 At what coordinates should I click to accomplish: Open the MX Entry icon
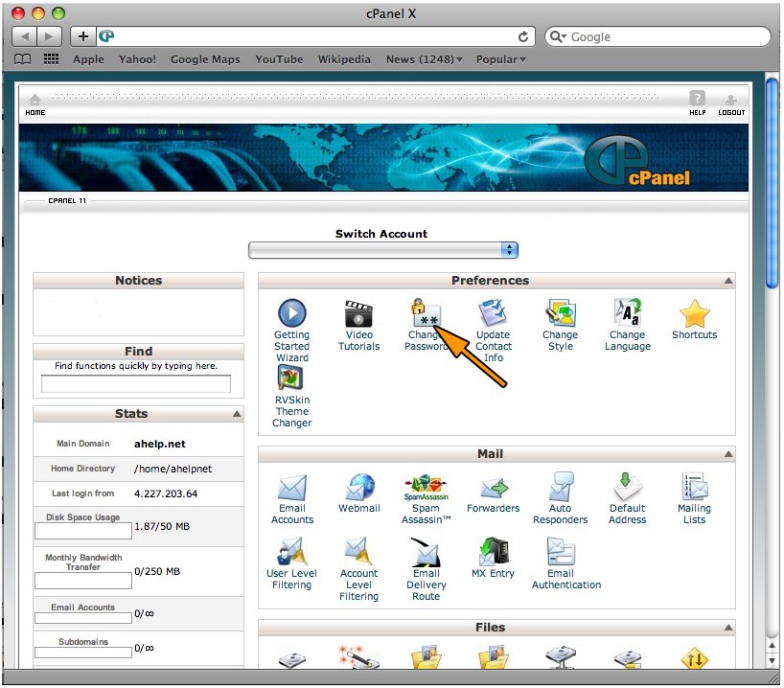pyautogui.click(x=493, y=552)
